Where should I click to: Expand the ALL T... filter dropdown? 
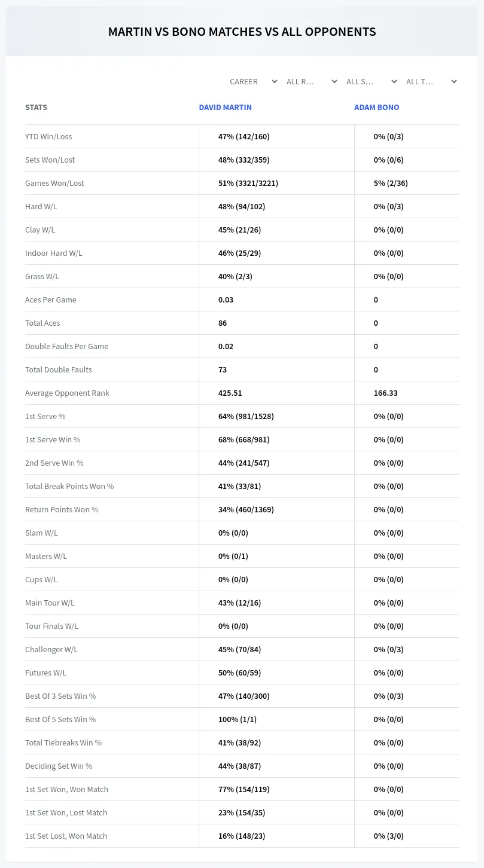point(431,81)
